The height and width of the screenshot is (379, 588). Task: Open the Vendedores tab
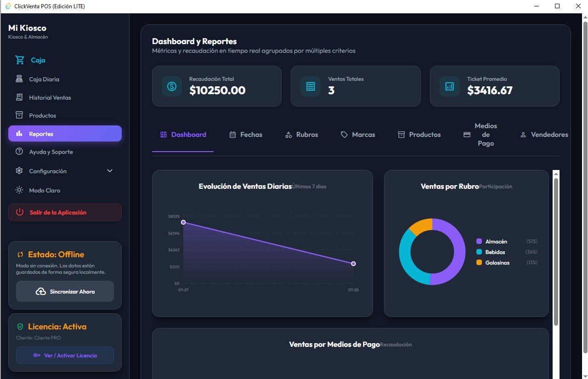point(544,135)
